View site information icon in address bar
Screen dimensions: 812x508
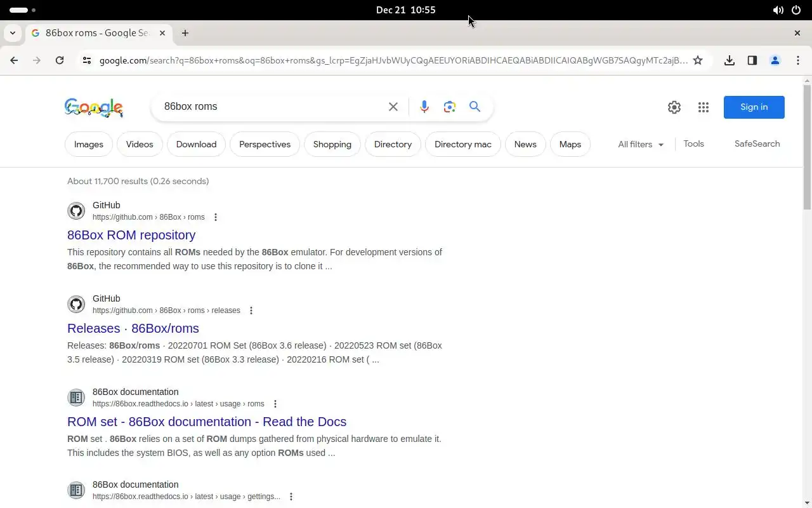87,60
